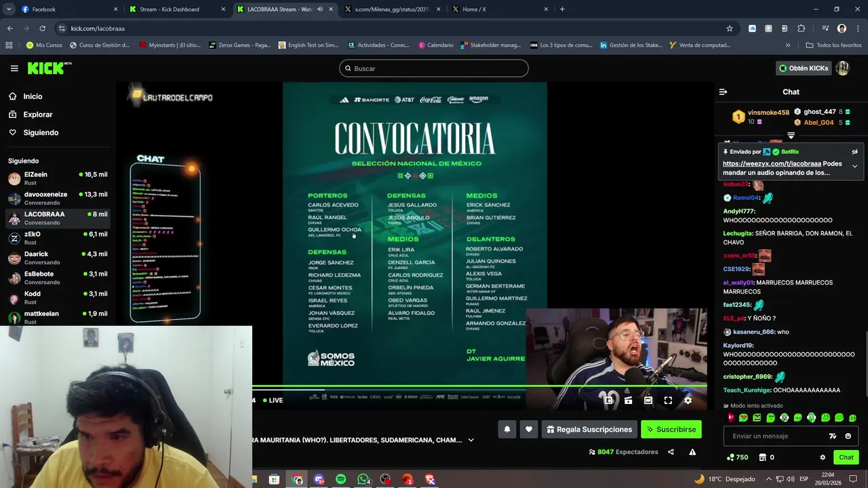
Task: Switch player to theater mode
Action: pyautogui.click(x=648, y=401)
